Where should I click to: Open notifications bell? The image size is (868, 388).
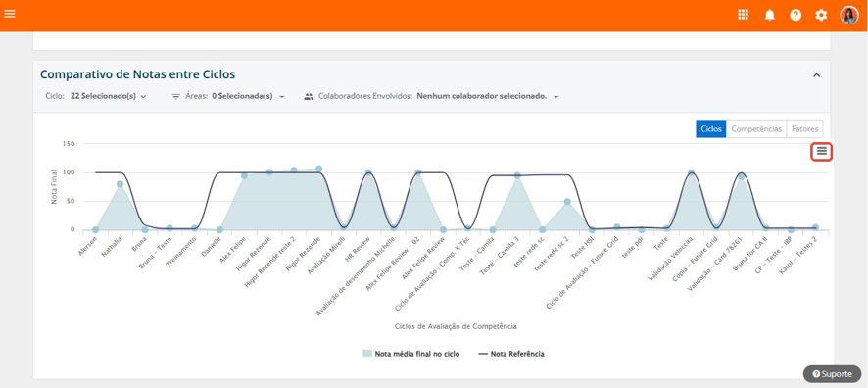(x=769, y=15)
